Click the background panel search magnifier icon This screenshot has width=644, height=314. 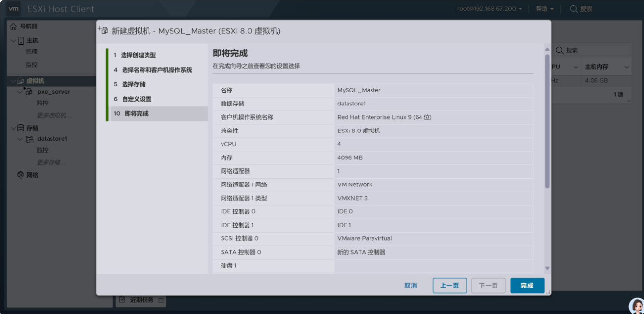point(560,51)
